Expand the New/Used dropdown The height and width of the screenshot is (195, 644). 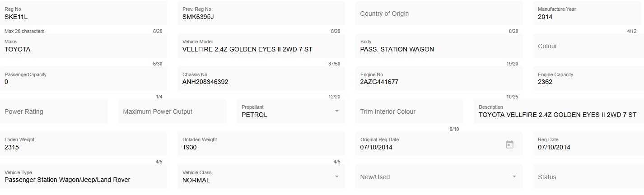(x=514, y=176)
